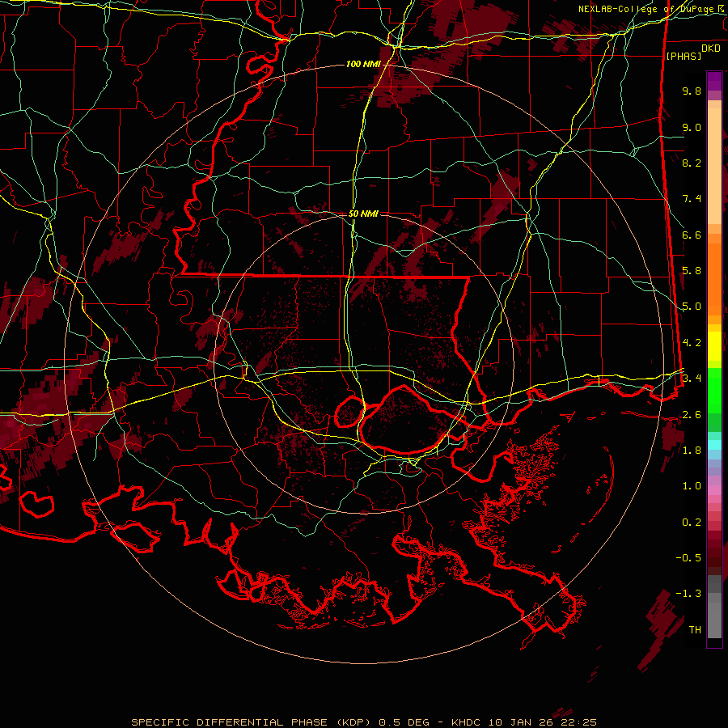Click the 3.4 scale value

tap(692, 379)
